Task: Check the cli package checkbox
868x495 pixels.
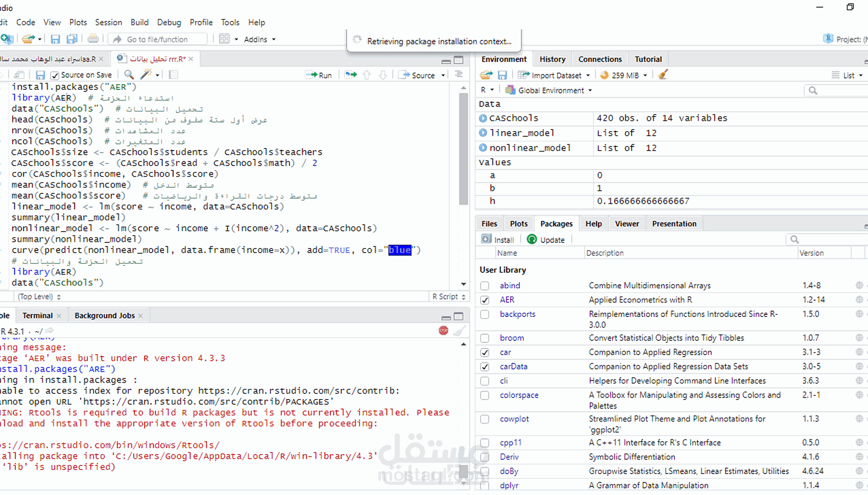Action: coord(485,381)
